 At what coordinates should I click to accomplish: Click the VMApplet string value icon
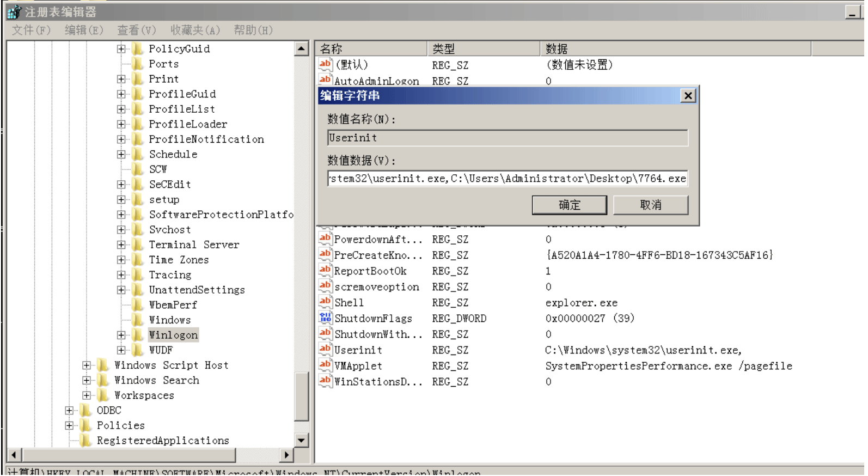[325, 365]
